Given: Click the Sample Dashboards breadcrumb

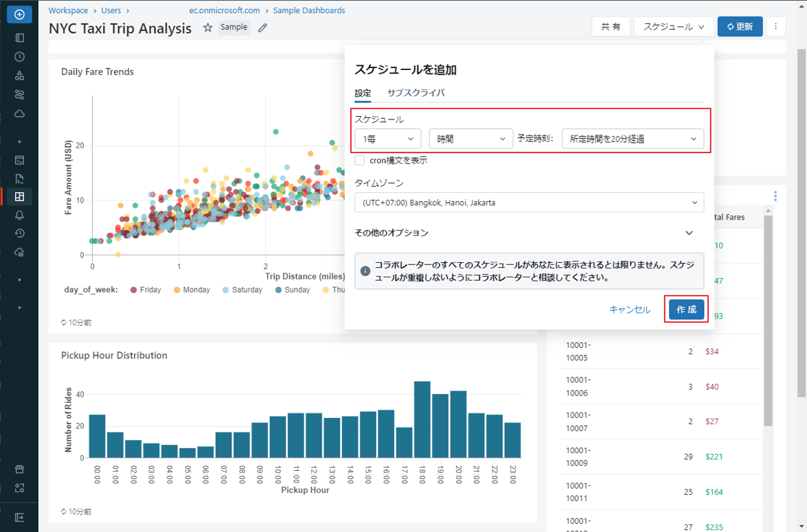Looking at the screenshot, I should pyautogui.click(x=309, y=10).
